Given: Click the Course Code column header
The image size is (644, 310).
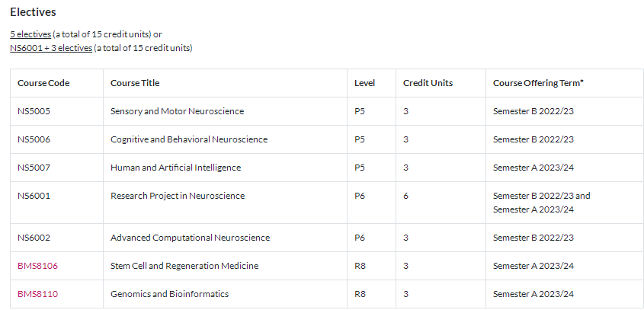Looking at the screenshot, I should point(43,83).
